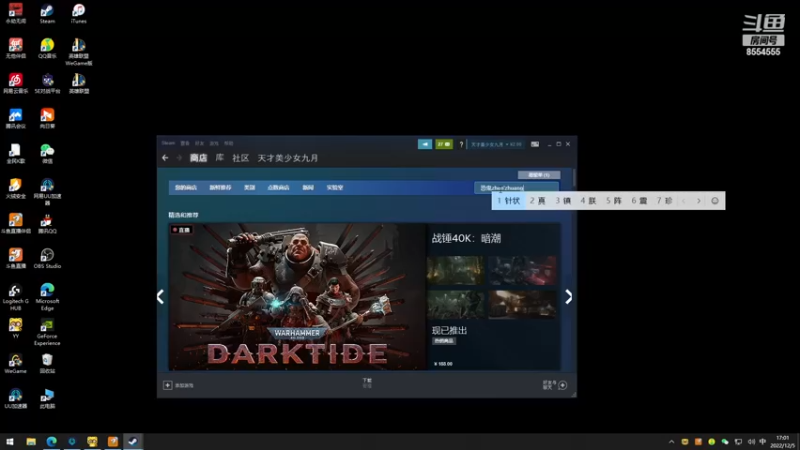Open the 库 library tab
This screenshot has height=450, width=800.
[x=219, y=158]
